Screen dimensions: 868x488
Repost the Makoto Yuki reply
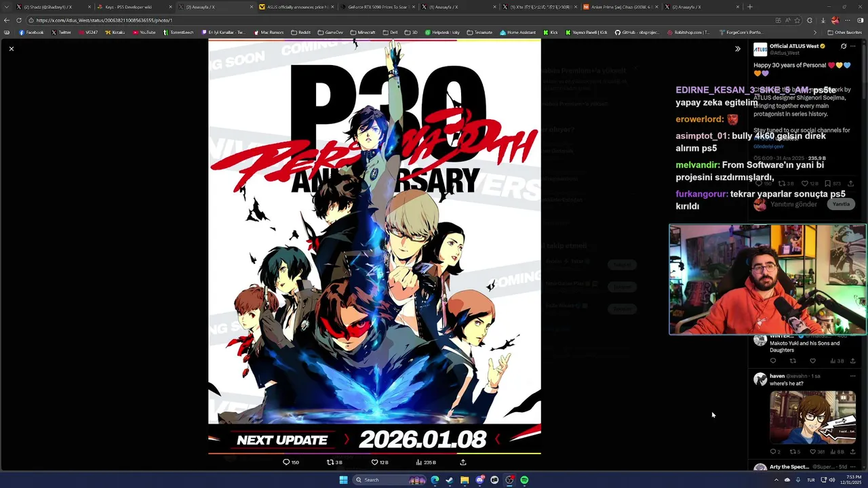pyautogui.click(x=793, y=361)
